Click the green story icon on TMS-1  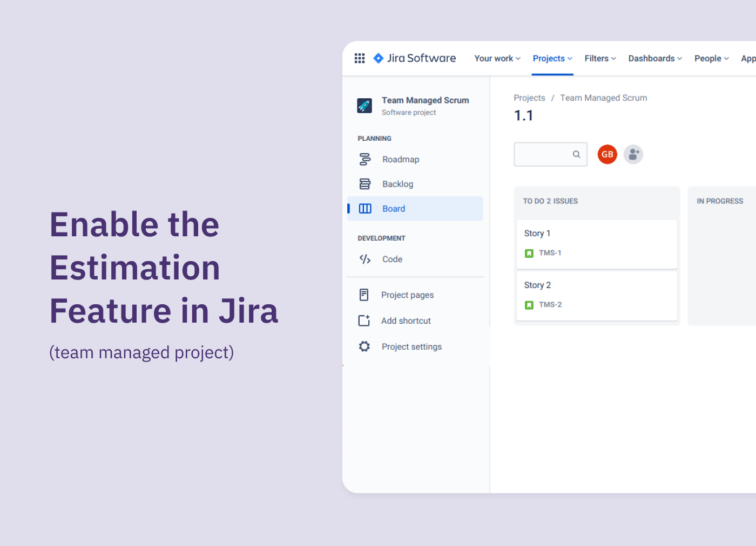pyautogui.click(x=529, y=252)
